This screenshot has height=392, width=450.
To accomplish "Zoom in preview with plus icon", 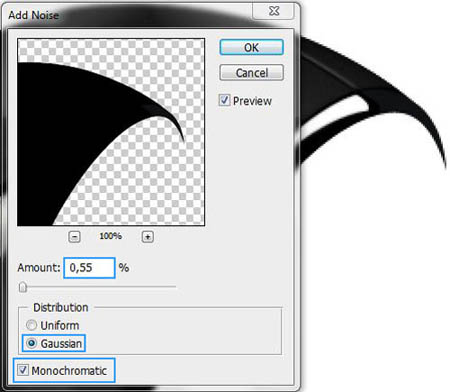I will (148, 237).
